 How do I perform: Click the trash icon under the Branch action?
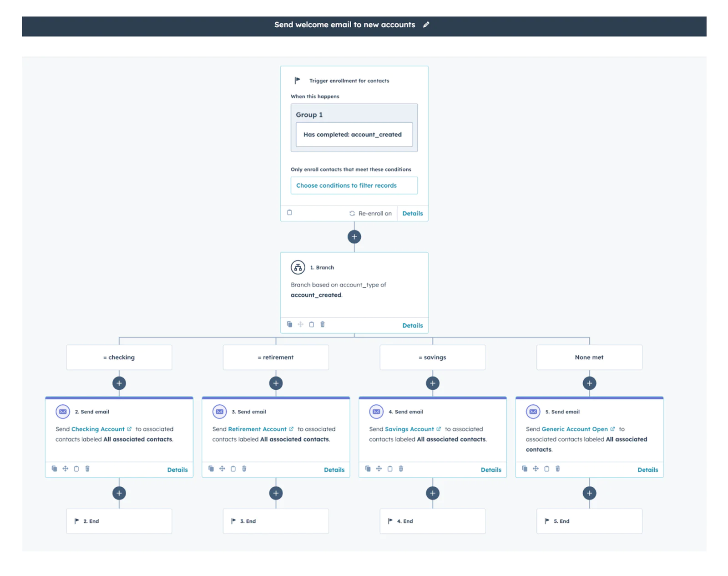[323, 324]
